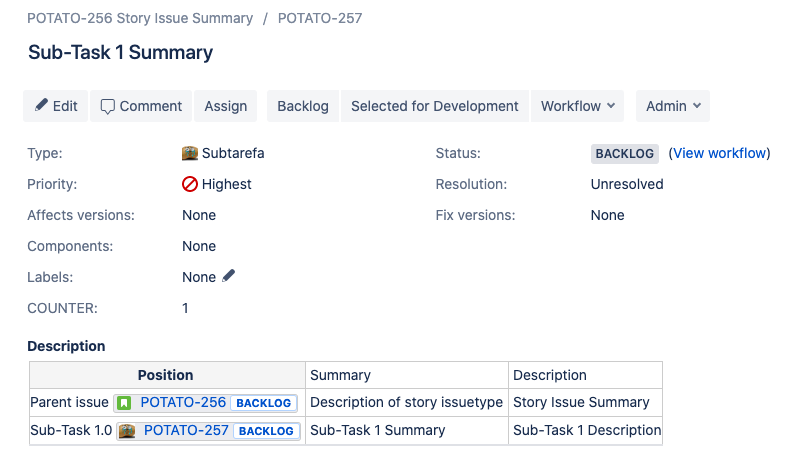Click the None value for Components

(x=199, y=246)
